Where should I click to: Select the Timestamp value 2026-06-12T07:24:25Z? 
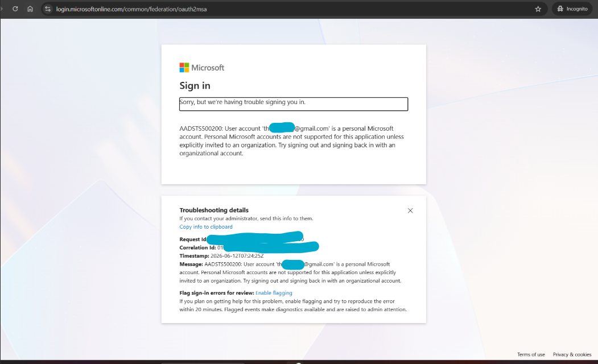pyautogui.click(x=237, y=256)
